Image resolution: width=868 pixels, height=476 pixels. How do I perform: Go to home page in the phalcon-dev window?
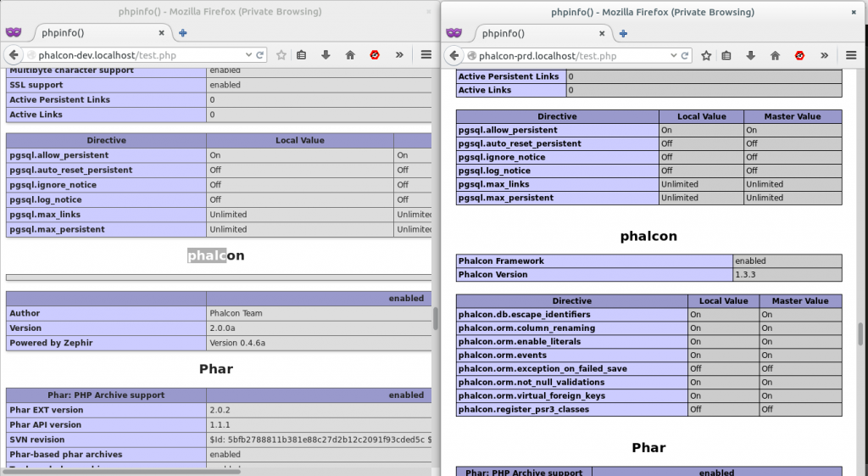(350, 55)
